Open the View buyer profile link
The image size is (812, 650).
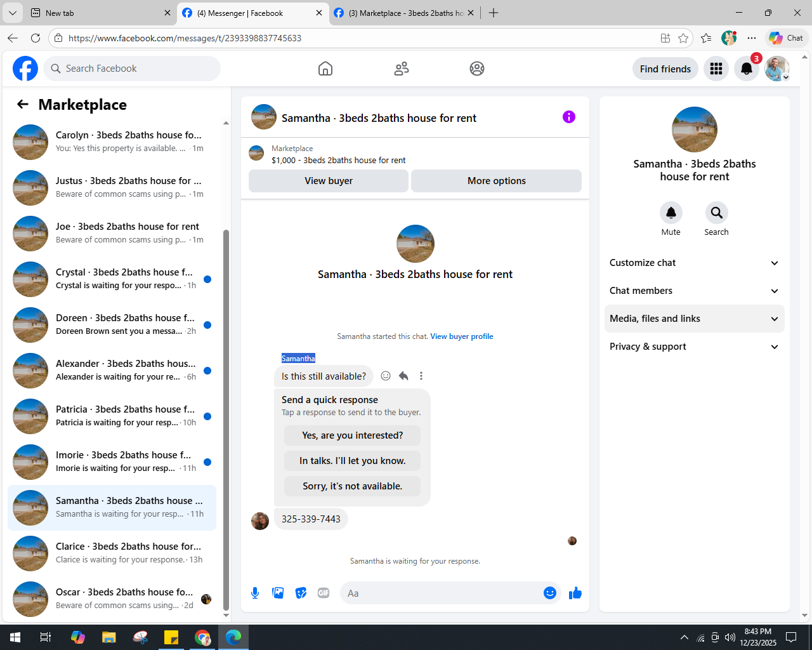(462, 336)
